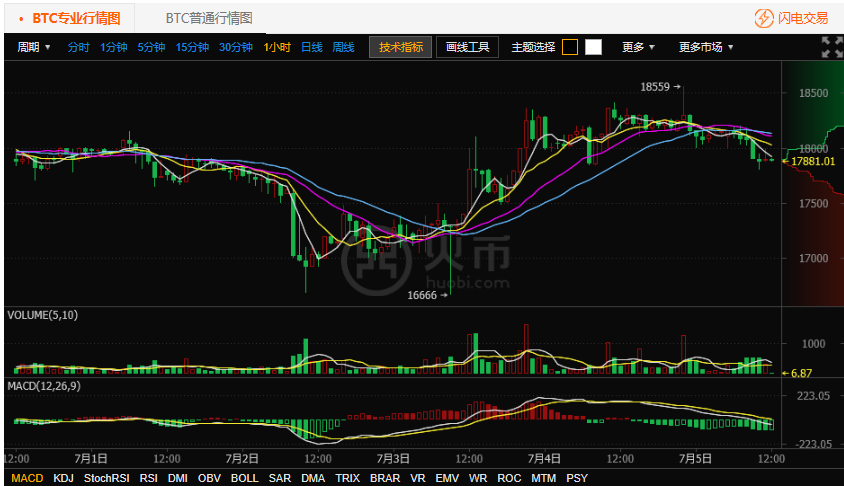The image size is (844, 486).
Task: Select 日线 daily interval
Action: tap(312, 47)
